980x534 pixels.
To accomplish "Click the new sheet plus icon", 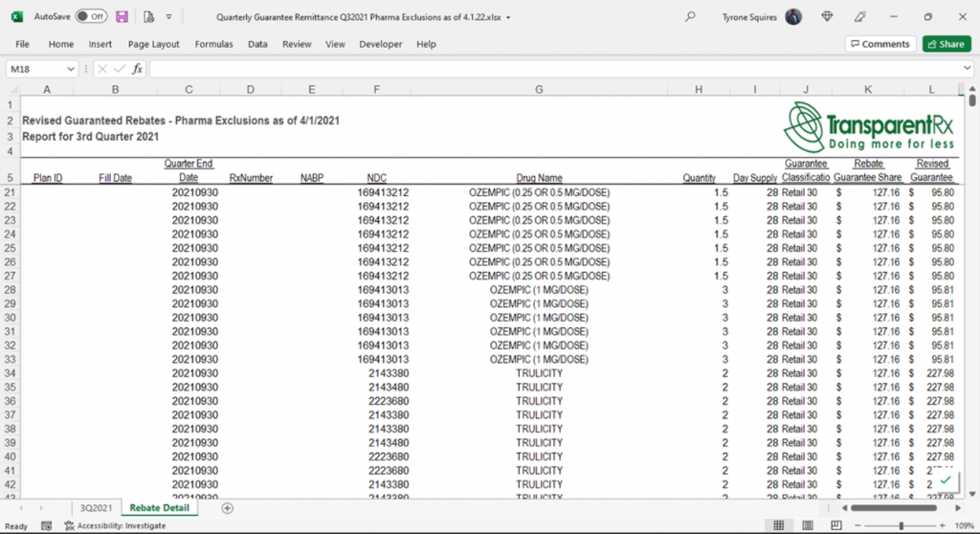I will click(x=227, y=508).
